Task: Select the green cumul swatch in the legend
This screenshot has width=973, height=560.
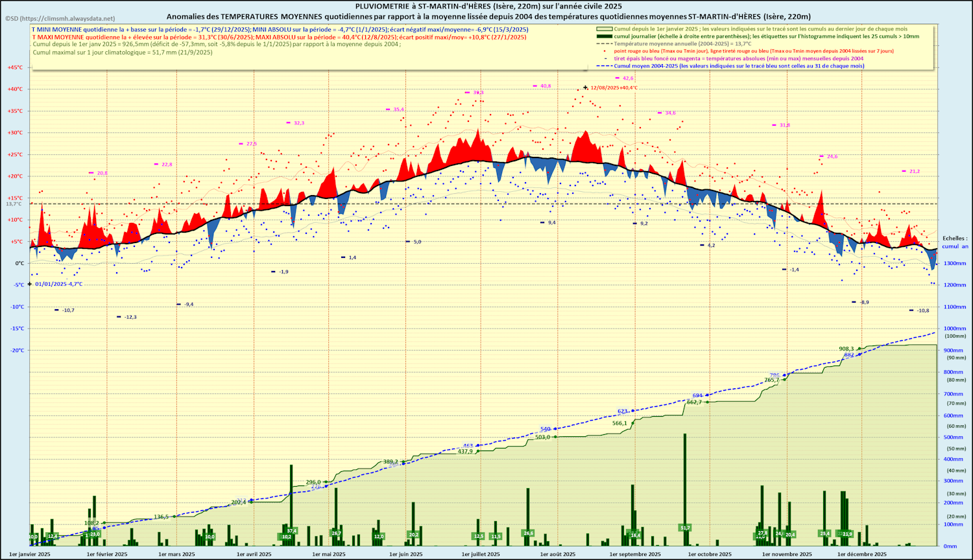Action: click(604, 29)
